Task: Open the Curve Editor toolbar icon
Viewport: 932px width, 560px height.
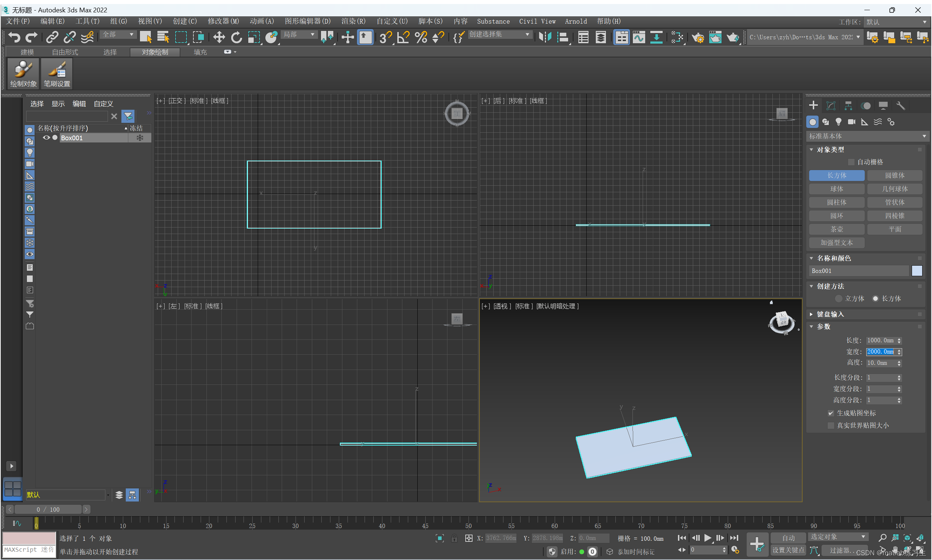Action: click(x=639, y=37)
